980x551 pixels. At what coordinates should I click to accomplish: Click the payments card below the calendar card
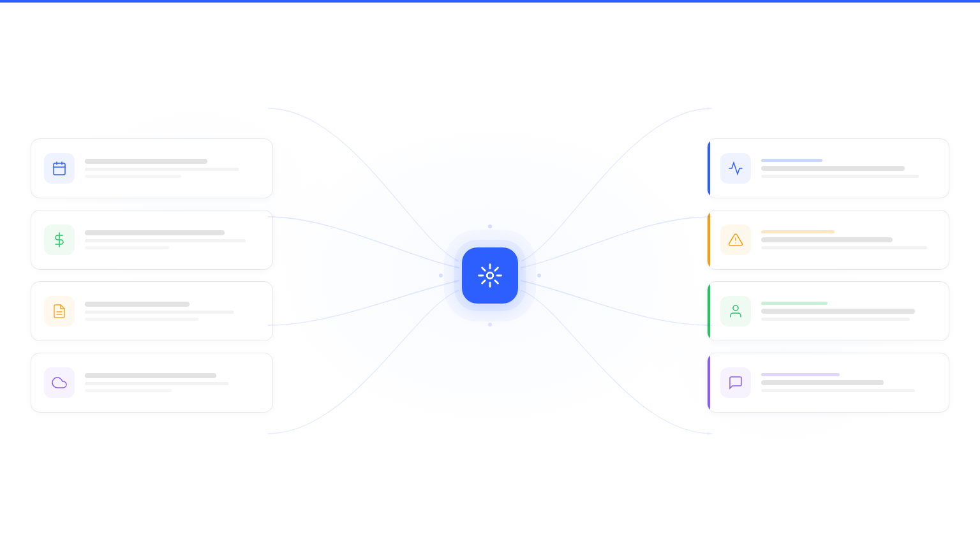click(x=151, y=240)
